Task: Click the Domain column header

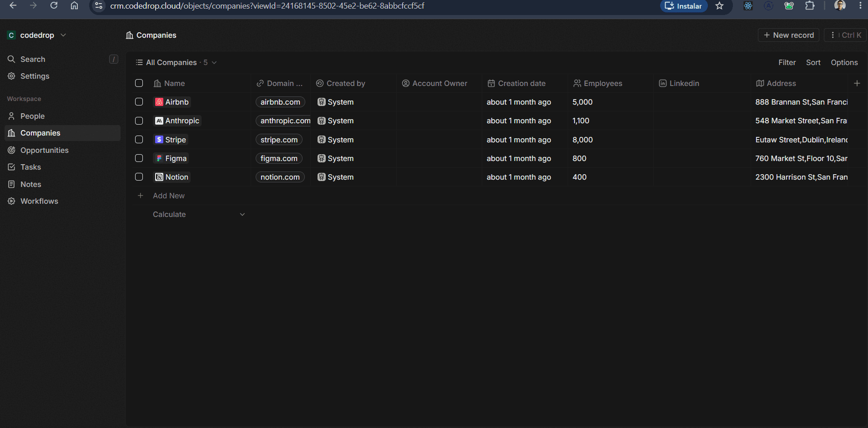Action: point(281,83)
